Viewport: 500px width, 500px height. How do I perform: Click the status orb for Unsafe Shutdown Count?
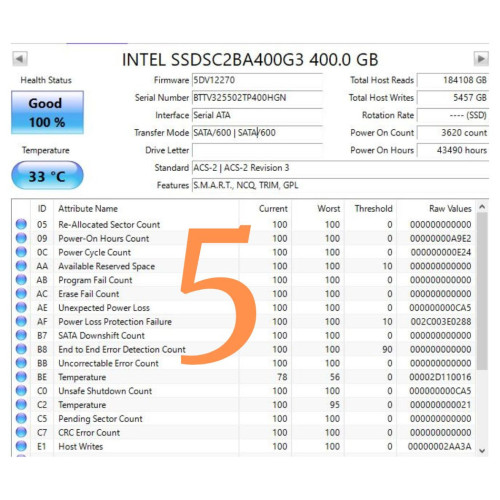[x=21, y=391]
